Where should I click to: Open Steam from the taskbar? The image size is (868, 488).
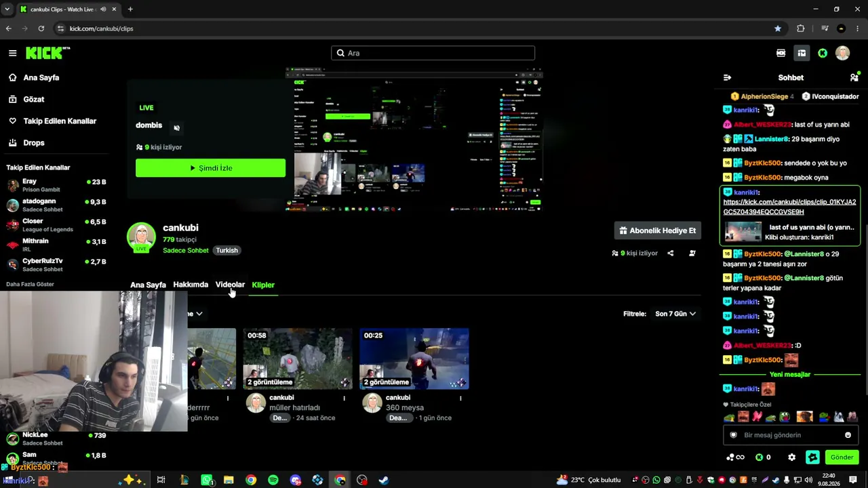point(384,480)
